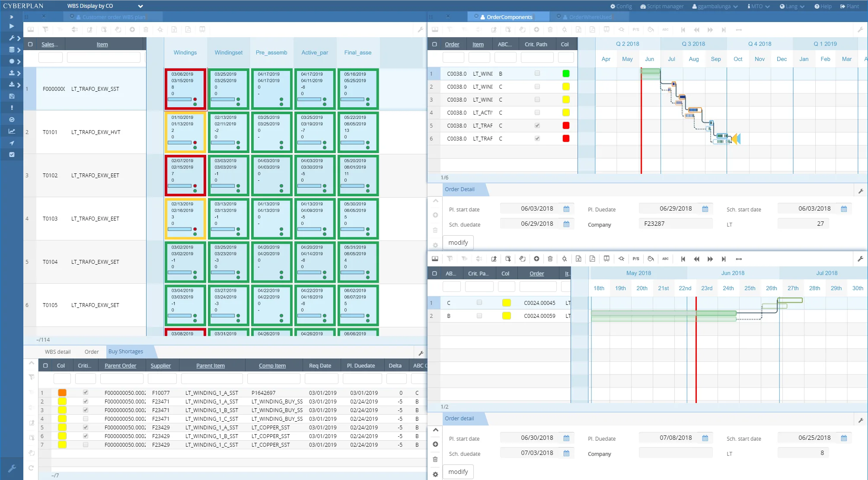
Task: Click the exclamation alert icon in sidebar
Action: click(12, 108)
